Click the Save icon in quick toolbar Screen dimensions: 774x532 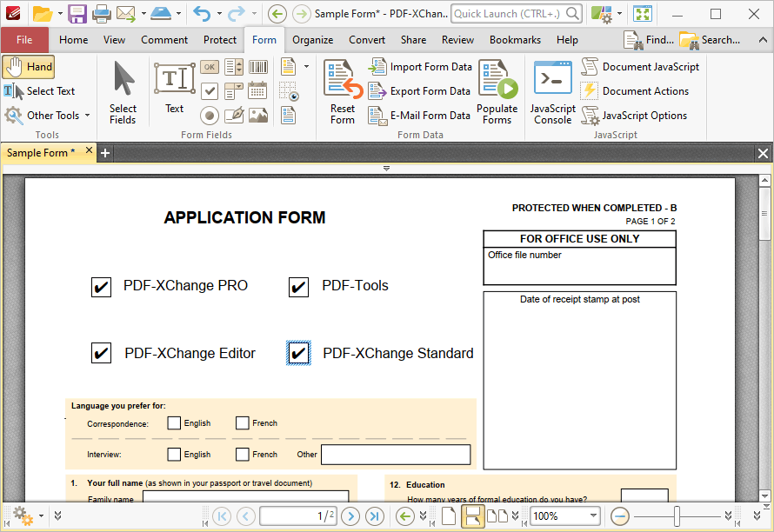click(x=77, y=14)
